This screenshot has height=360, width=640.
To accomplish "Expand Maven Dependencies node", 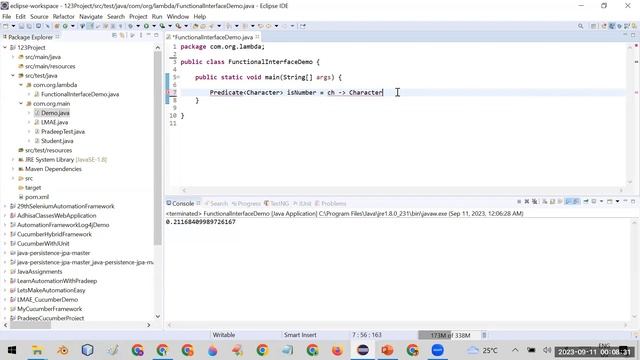I will click(x=13, y=169).
